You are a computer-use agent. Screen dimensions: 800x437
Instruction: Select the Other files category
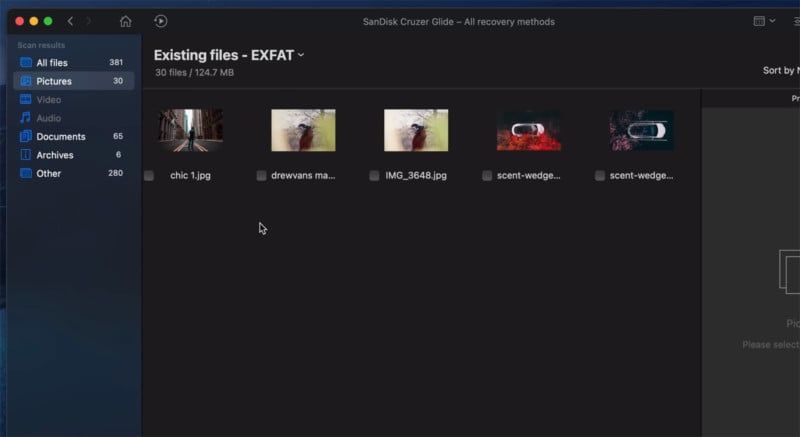(48, 173)
